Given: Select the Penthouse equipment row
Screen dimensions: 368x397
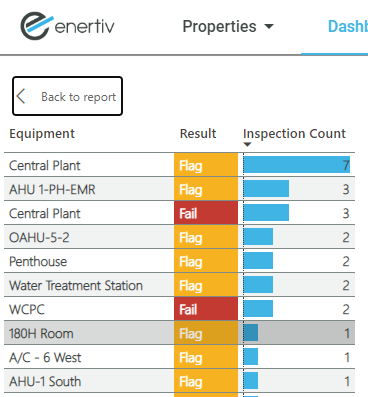Looking at the screenshot, I should 179,261.
